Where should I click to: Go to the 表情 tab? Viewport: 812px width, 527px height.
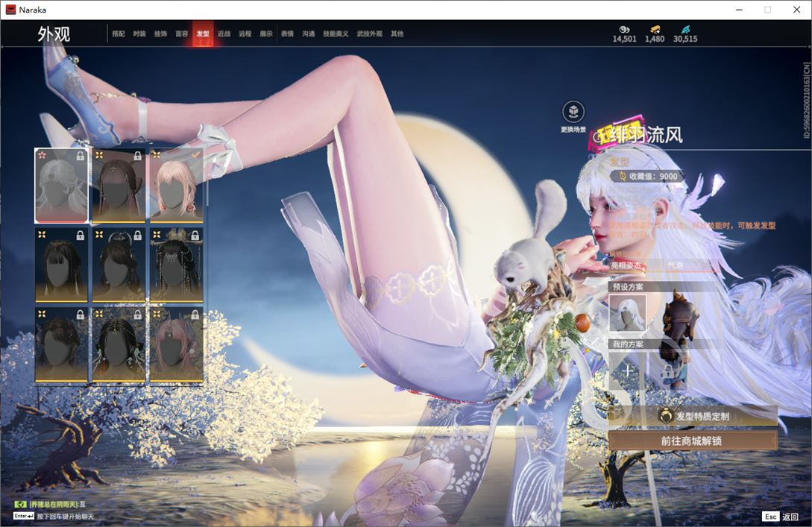point(287,34)
